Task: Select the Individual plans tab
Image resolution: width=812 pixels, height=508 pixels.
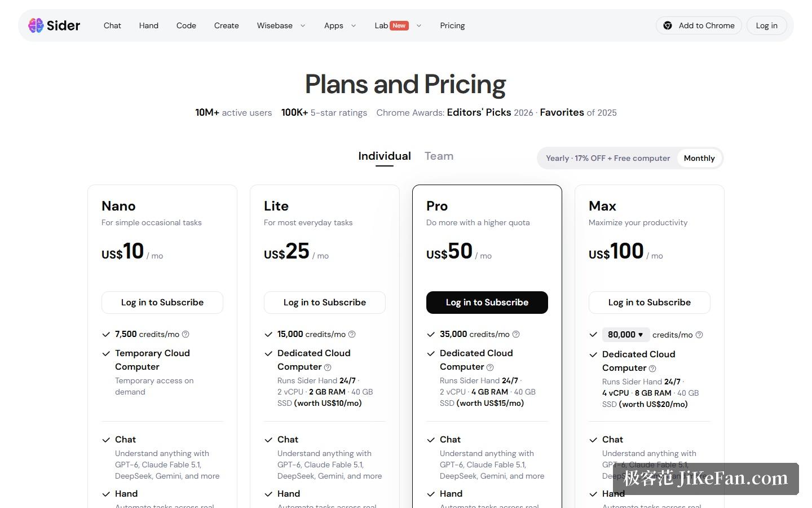Action: click(x=385, y=156)
